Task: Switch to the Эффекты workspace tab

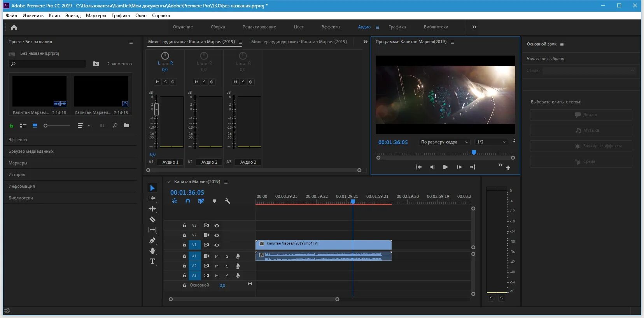Action: pos(331,27)
